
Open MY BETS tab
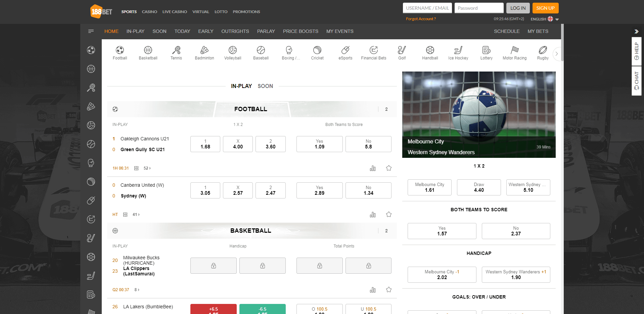[x=538, y=31]
